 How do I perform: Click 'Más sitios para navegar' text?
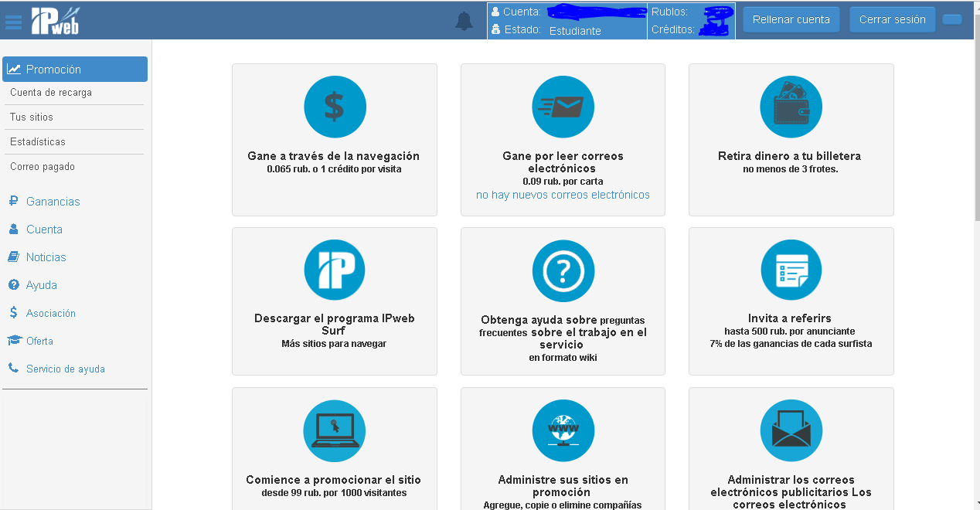point(334,344)
